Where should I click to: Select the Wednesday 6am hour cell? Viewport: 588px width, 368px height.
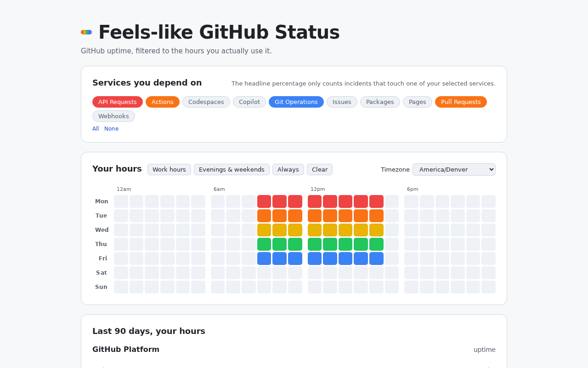218,230
